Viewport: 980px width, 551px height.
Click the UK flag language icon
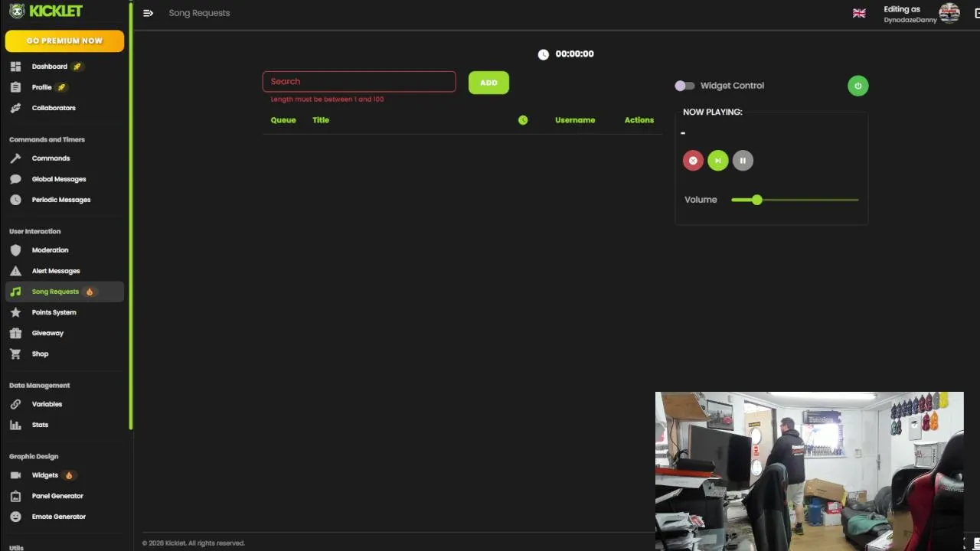pos(859,13)
